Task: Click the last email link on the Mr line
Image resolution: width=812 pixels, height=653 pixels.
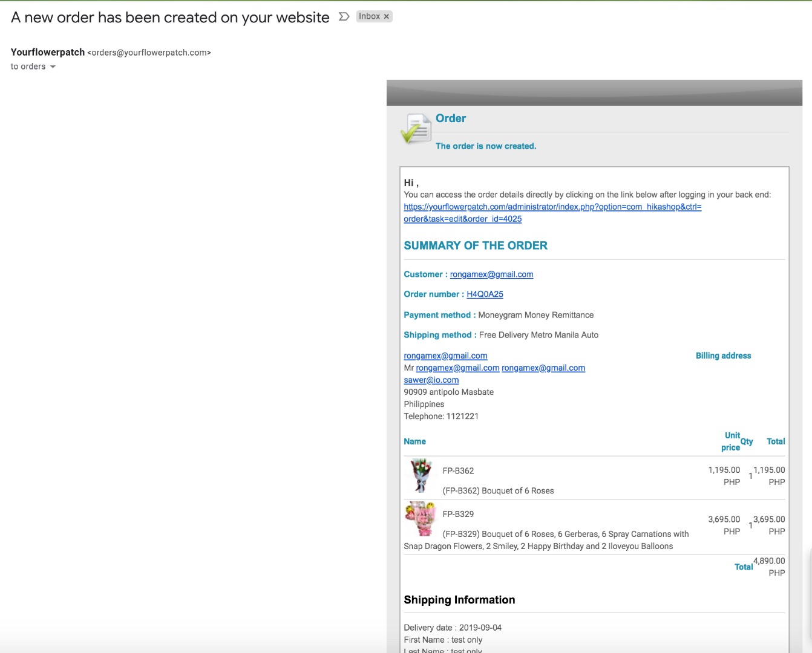Action: point(543,368)
